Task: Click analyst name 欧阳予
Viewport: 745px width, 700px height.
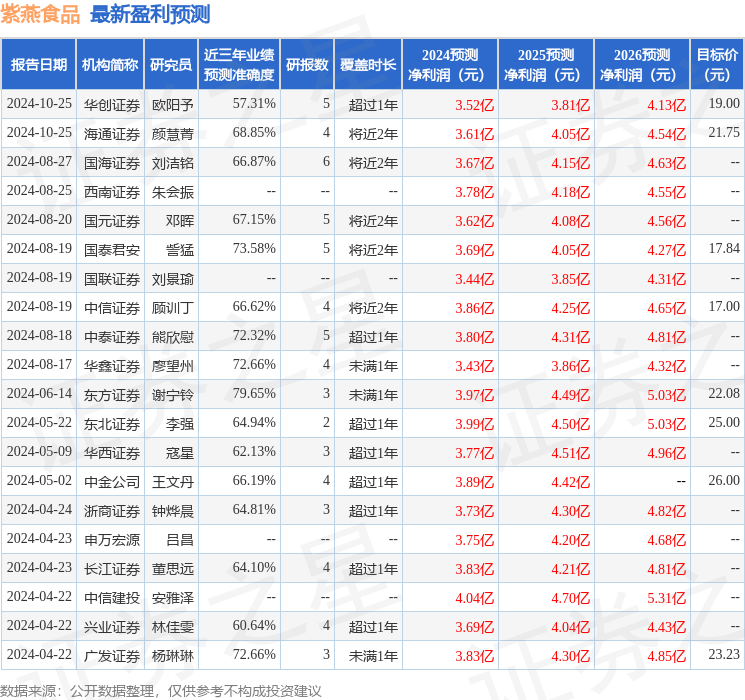Action: pyautogui.click(x=172, y=105)
